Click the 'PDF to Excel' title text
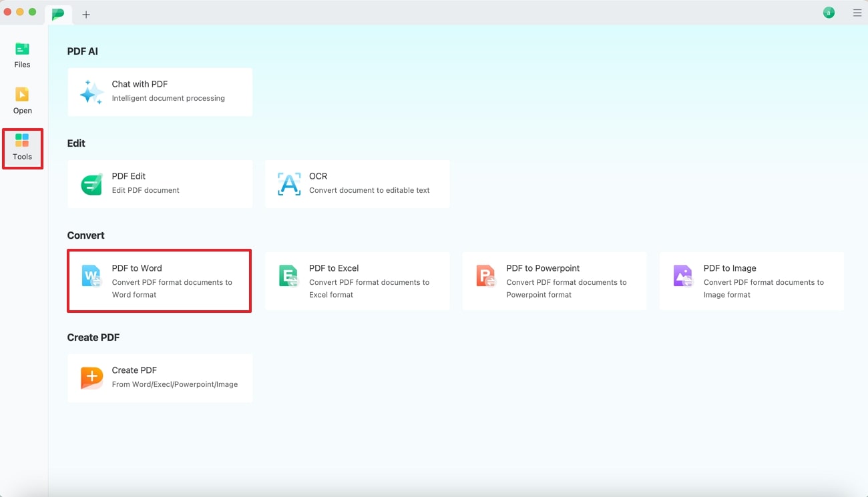 click(334, 268)
